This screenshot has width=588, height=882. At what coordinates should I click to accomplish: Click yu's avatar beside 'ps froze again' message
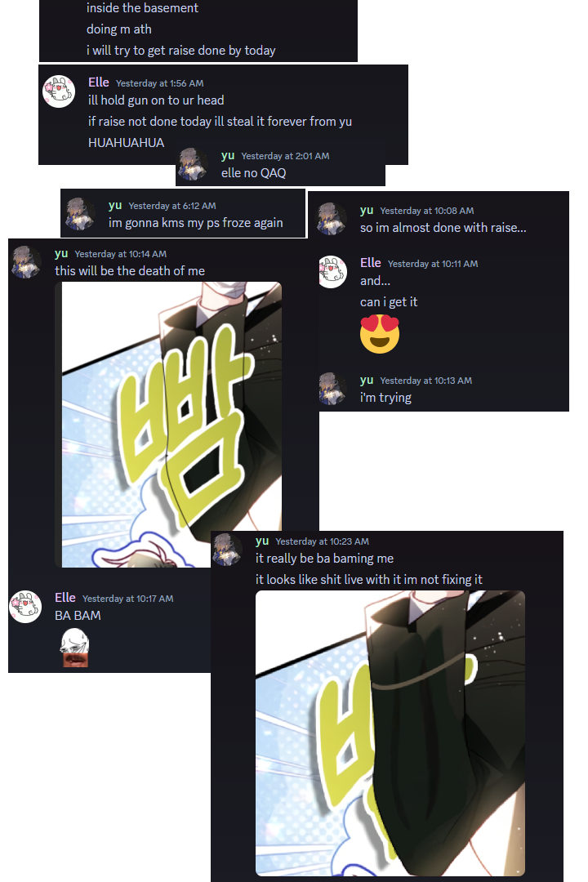(x=81, y=214)
